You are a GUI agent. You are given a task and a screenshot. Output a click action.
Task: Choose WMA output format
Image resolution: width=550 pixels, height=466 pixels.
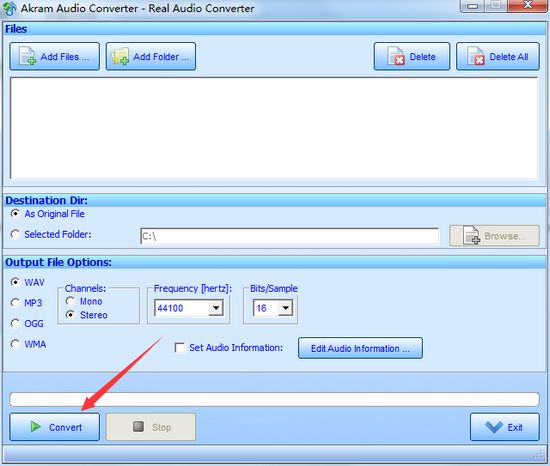tap(15, 344)
